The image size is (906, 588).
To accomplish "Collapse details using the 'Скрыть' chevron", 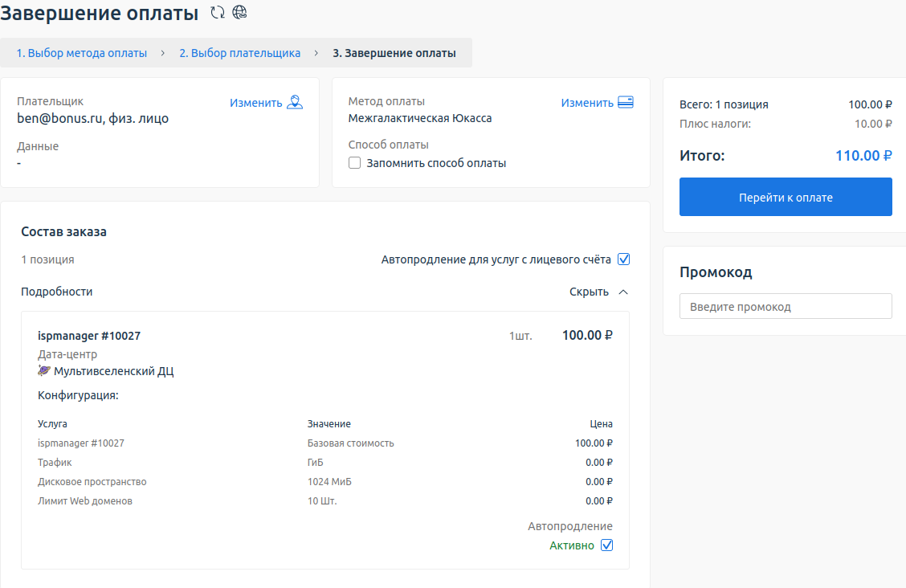I will [x=623, y=292].
